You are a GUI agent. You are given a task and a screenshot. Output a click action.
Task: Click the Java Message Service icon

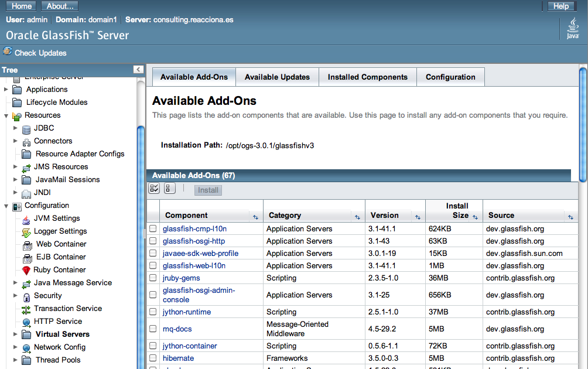[26, 284]
